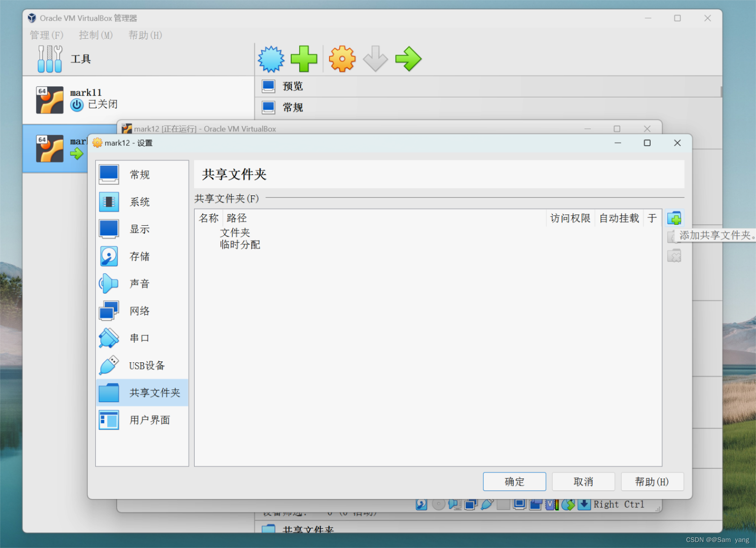Open the 常规 settings category
This screenshot has height=548, width=756.
pos(142,175)
